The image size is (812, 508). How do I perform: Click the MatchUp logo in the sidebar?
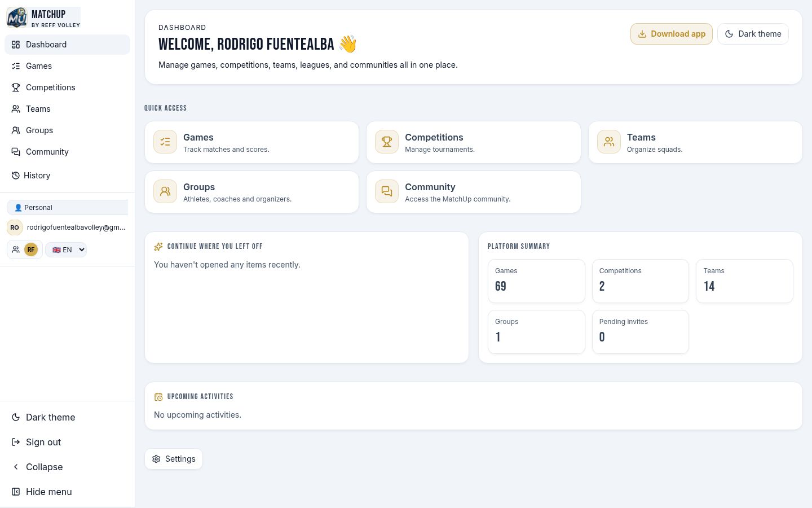click(x=17, y=17)
